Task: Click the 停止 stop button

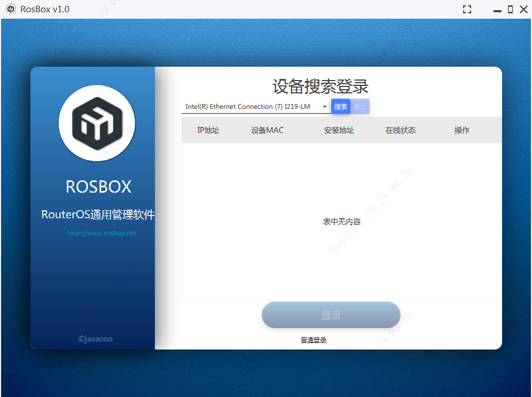Action: (x=360, y=107)
